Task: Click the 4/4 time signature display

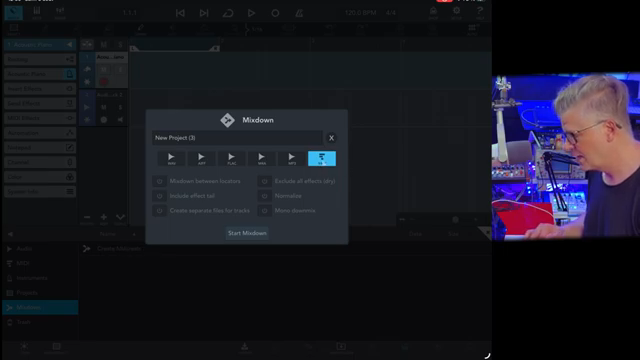Action: 391,13
